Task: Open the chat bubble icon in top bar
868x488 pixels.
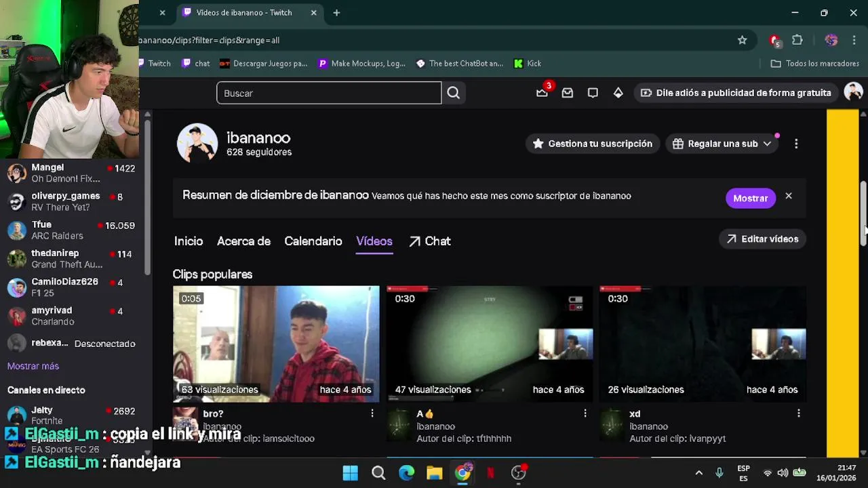Action: pyautogui.click(x=593, y=93)
